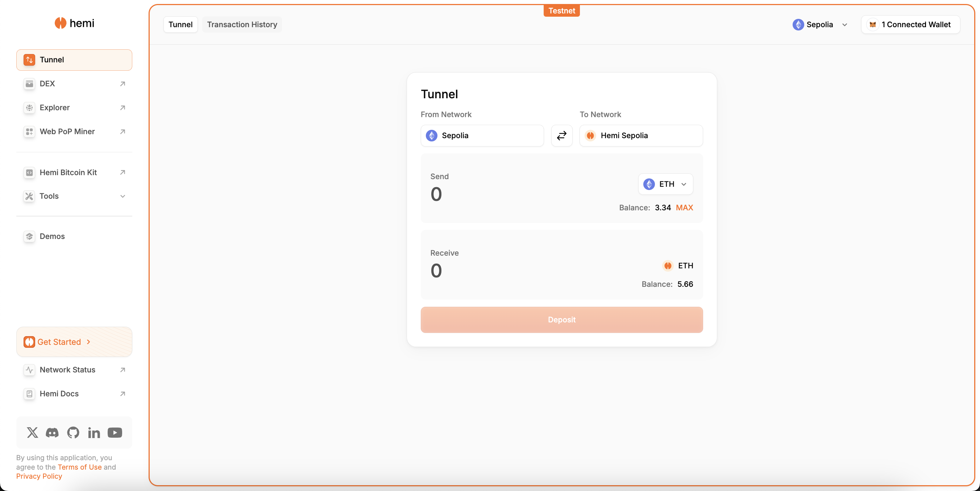
Task: Click the Testnet badge
Action: tap(562, 11)
